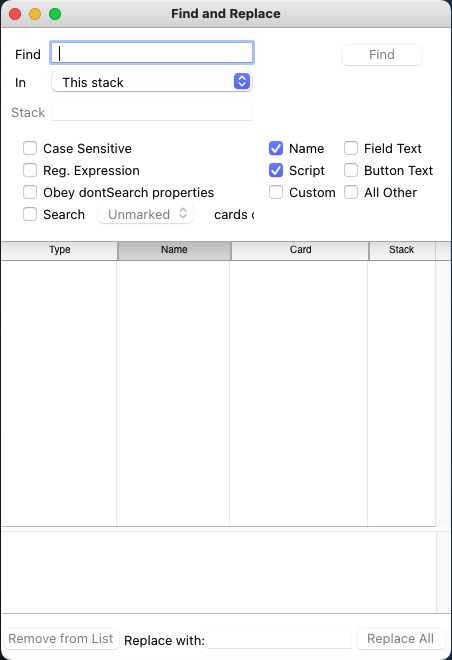
Task: Enable the All Other checkbox
Action: tap(351, 192)
